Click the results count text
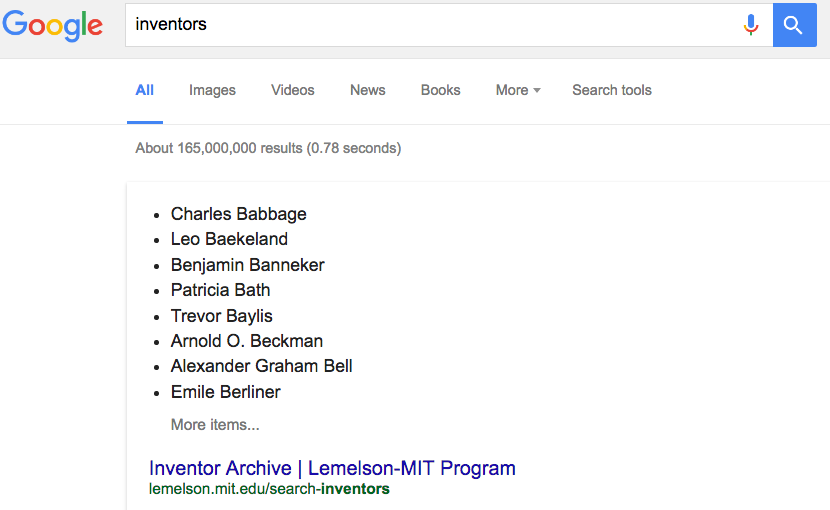This screenshot has height=510, width=830. coord(268,148)
